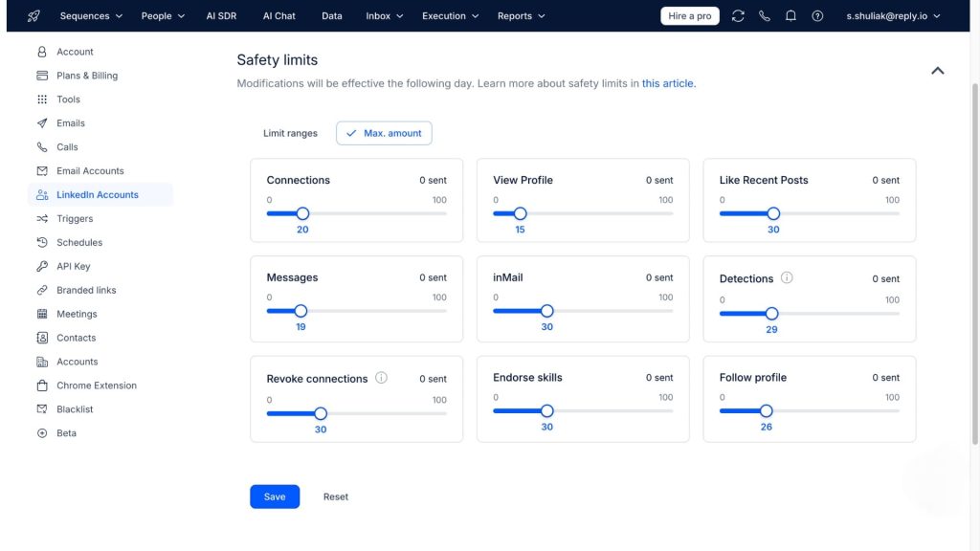Click the Detections slider handle at 29
Viewport: 980px width, 551px height.
point(772,314)
